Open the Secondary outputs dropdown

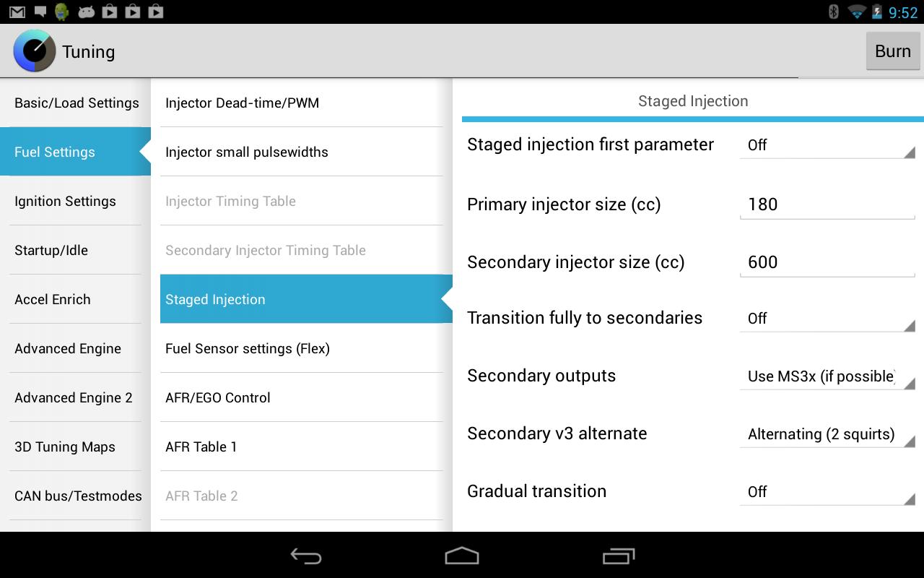click(827, 376)
